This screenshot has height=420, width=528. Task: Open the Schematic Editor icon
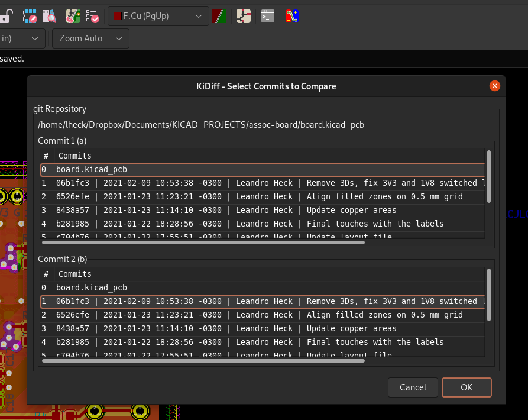(x=244, y=16)
